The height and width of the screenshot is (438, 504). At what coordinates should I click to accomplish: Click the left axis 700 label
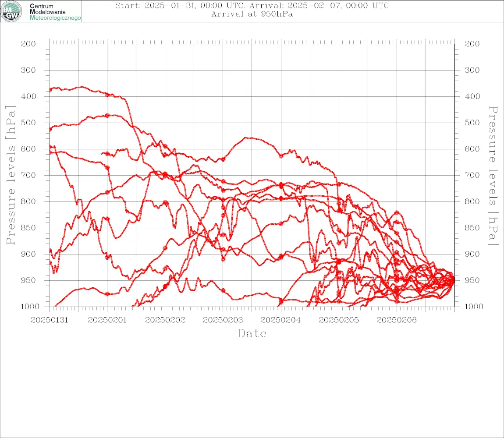(28, 176)
